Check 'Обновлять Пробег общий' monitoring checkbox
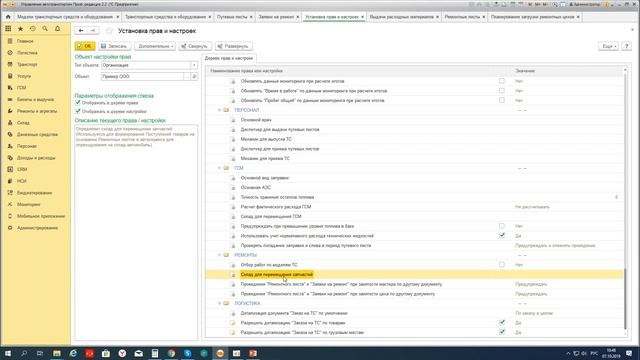The image size is (640, 360). (502, 100)
